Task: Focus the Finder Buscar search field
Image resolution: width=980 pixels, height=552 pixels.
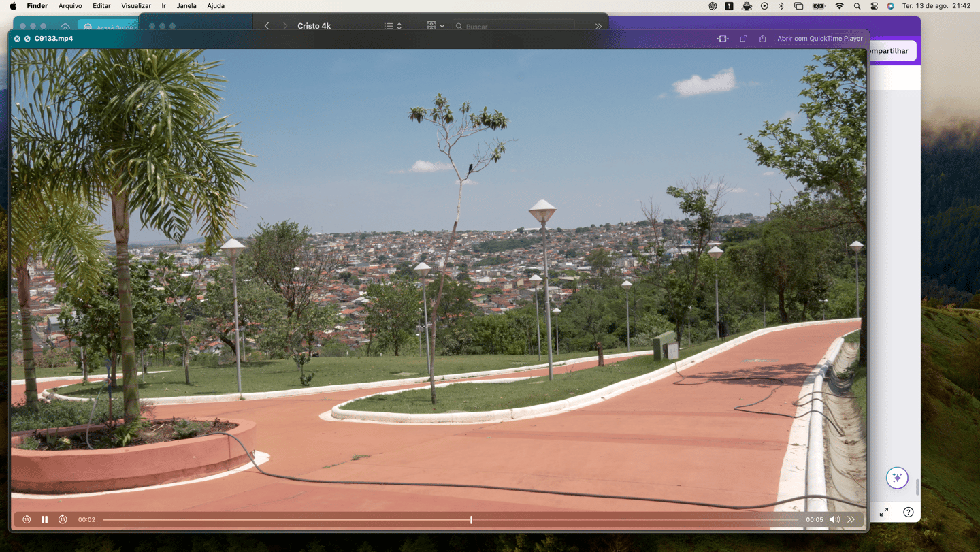Action: [514, 26]
